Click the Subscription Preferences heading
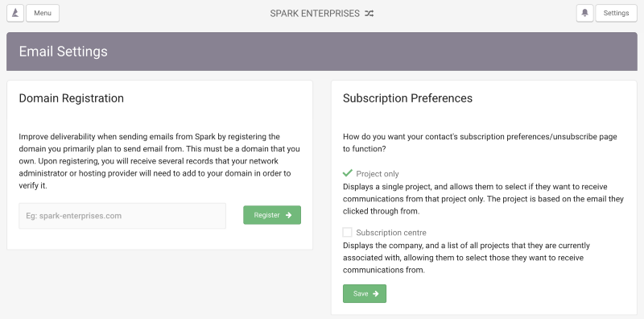The width and height of the screenshot is (644, 319). point(407,98)
